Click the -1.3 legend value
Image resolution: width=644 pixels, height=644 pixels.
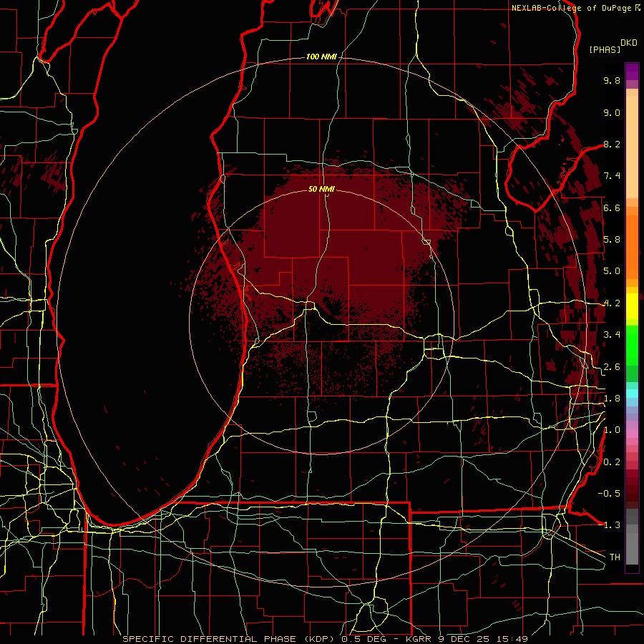(609, 525)
